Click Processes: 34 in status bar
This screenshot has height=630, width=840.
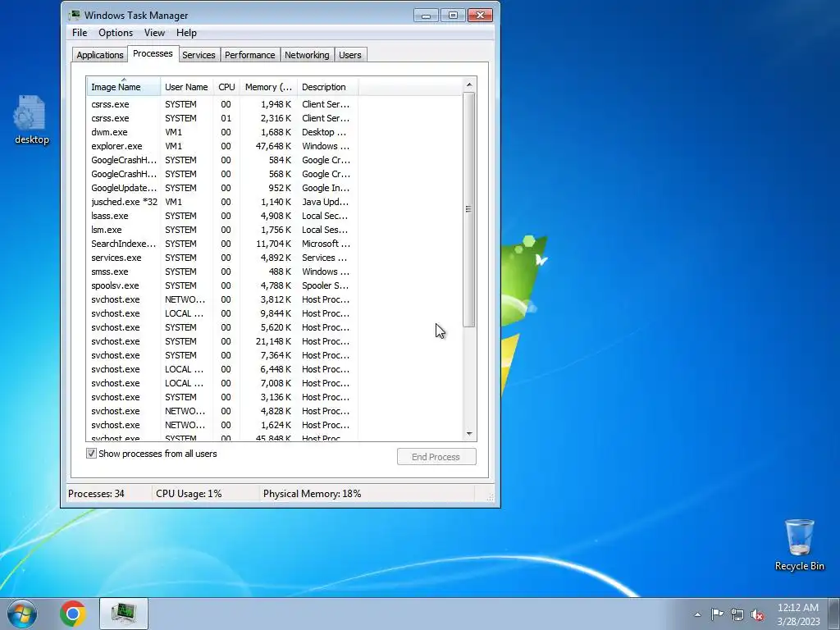coord(97,493)
